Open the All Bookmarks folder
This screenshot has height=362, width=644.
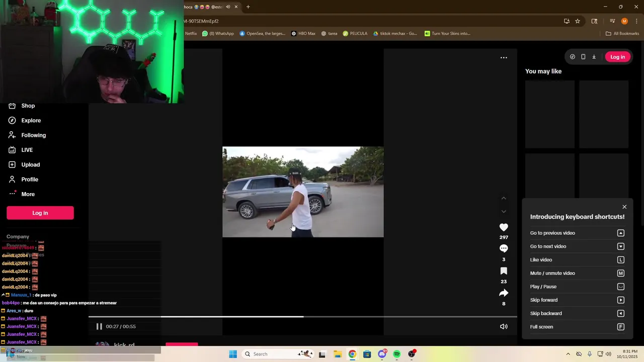622,34
